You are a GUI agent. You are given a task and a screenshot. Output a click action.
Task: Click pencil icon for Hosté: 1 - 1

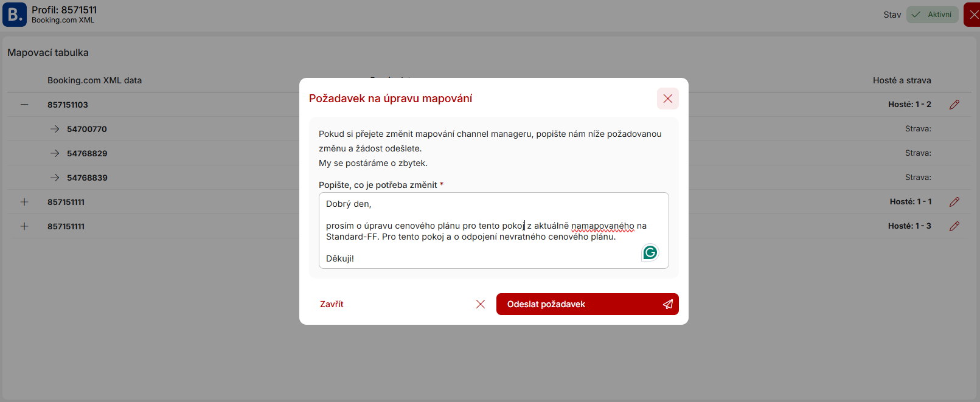[954, 202]
